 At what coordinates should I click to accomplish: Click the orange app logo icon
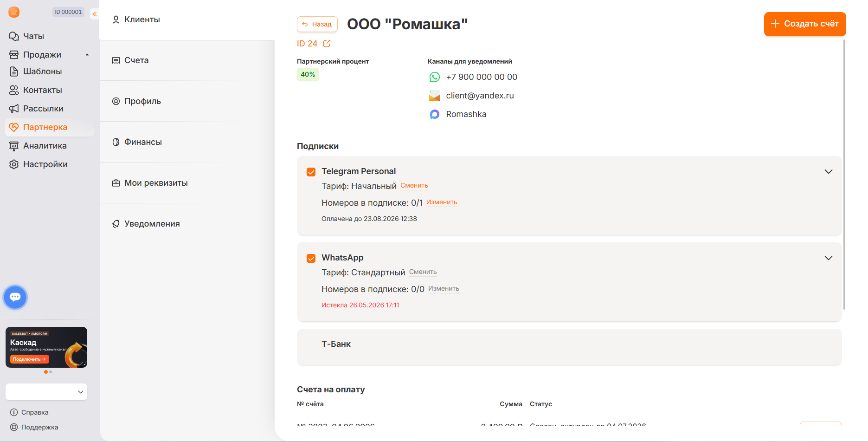click(x=14, y=12)
